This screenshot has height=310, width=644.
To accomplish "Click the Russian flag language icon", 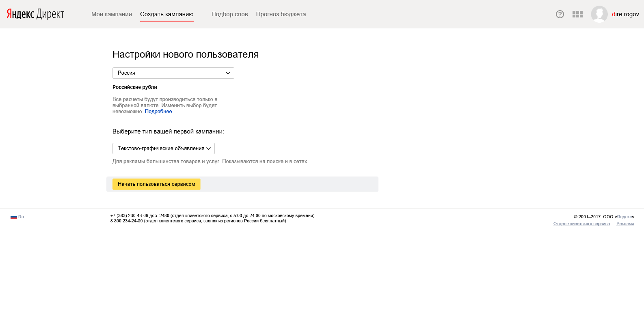I will [14, 217].
